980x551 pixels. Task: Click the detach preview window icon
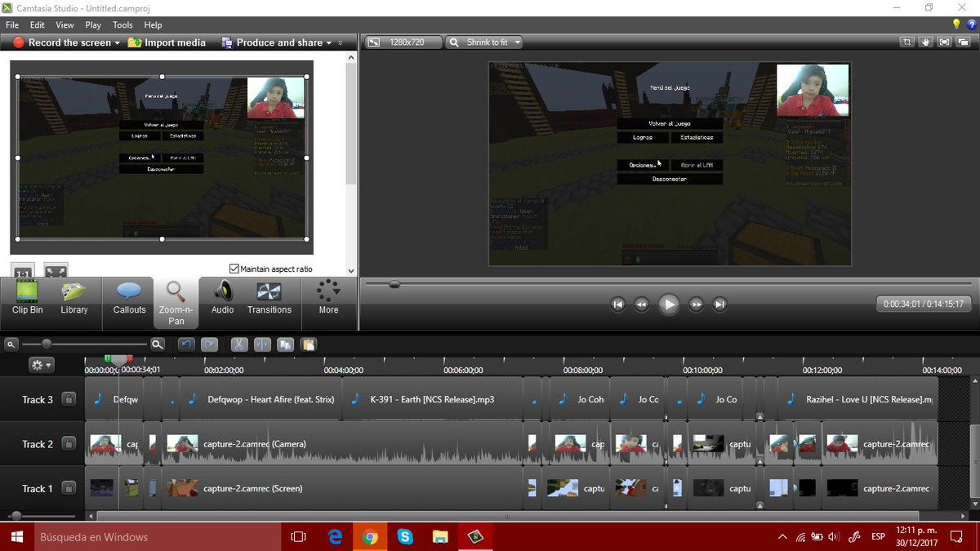tap(963, 42)
